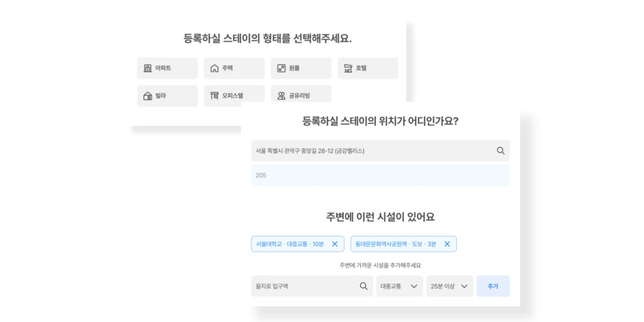Click the officetel icon next to 오피스텔

pos(215,95)
